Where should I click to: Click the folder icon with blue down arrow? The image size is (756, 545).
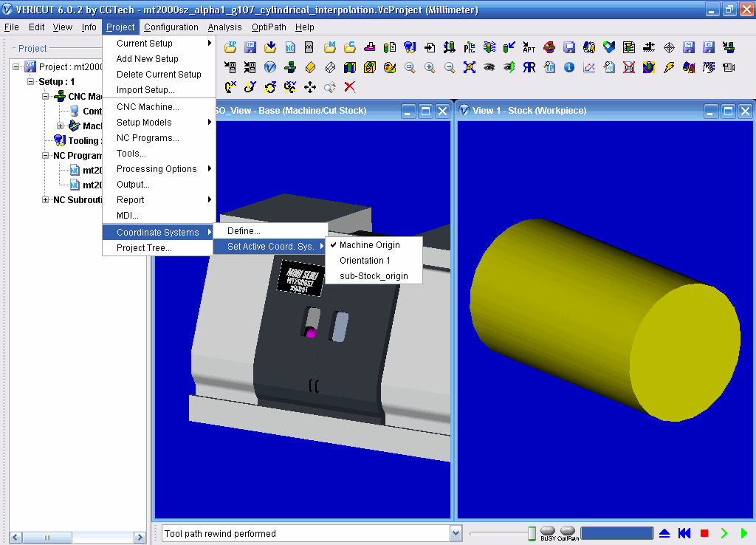point(270,47)
